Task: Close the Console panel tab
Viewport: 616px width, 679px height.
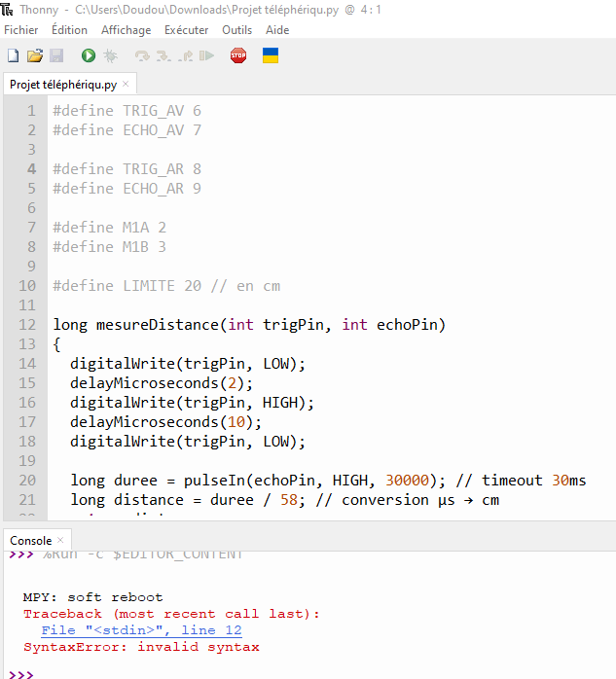Action: click(x=60, y=540)
